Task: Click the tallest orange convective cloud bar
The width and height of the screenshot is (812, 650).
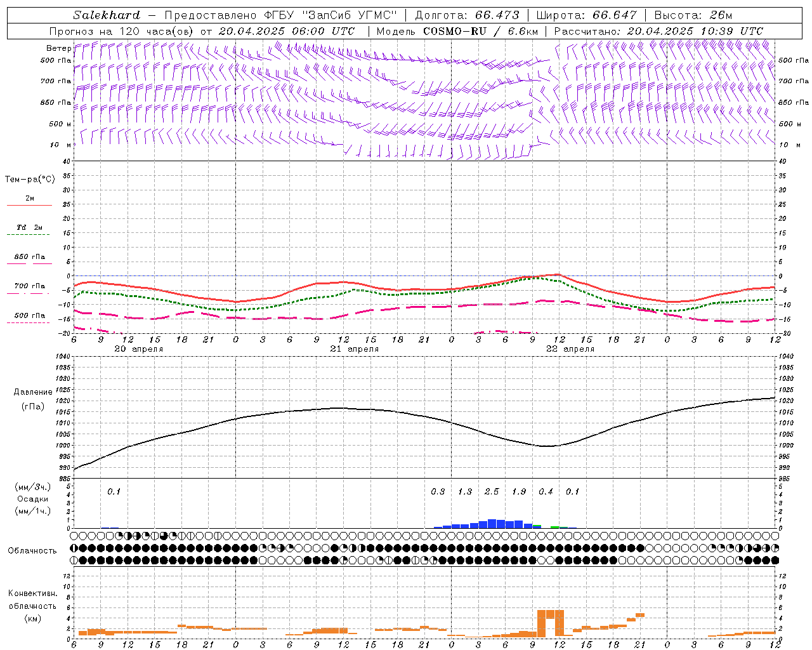Action: pos(542,623)
